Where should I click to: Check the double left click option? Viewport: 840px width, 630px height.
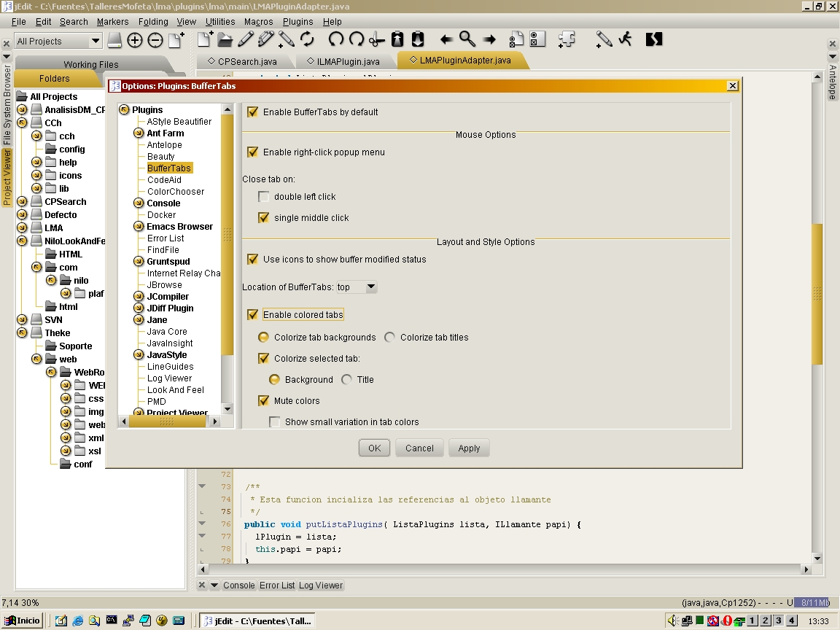(x=264, y=197)
